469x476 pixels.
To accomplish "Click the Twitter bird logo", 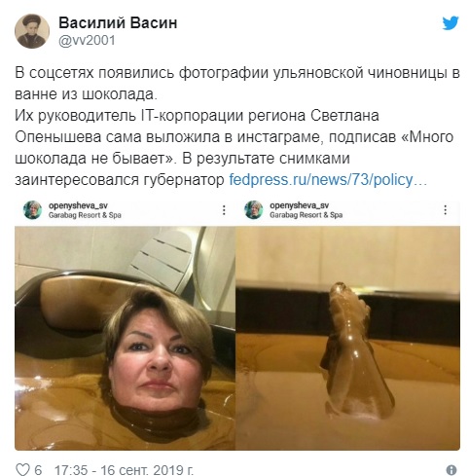I will click(x=451, y=23).
